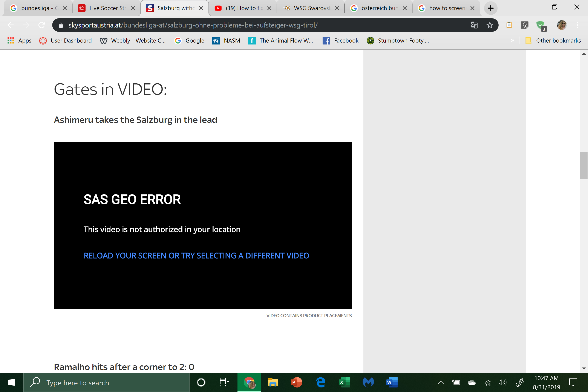Open the Facebook bookmark

[x=340, y=40]
